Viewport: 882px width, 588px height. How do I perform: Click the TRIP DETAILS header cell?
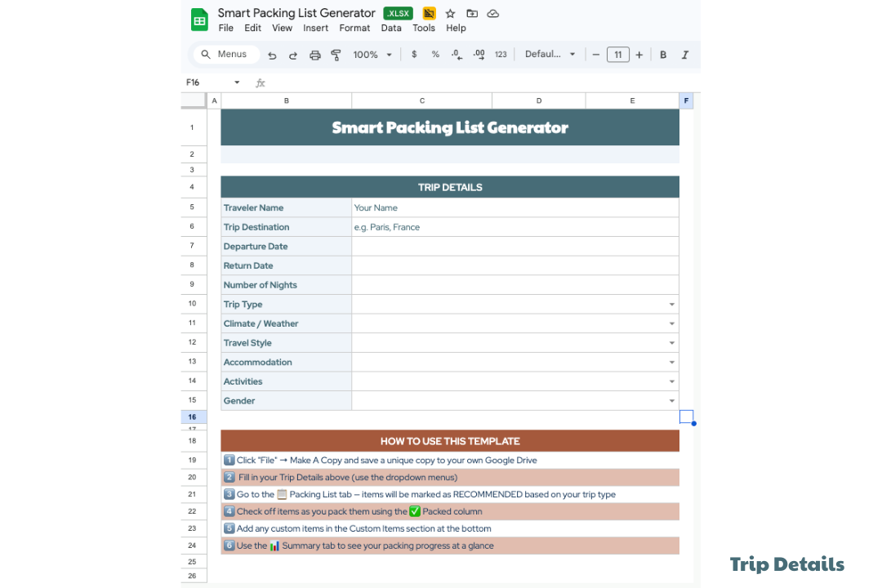pyautogui.click(x=450, y=187)
